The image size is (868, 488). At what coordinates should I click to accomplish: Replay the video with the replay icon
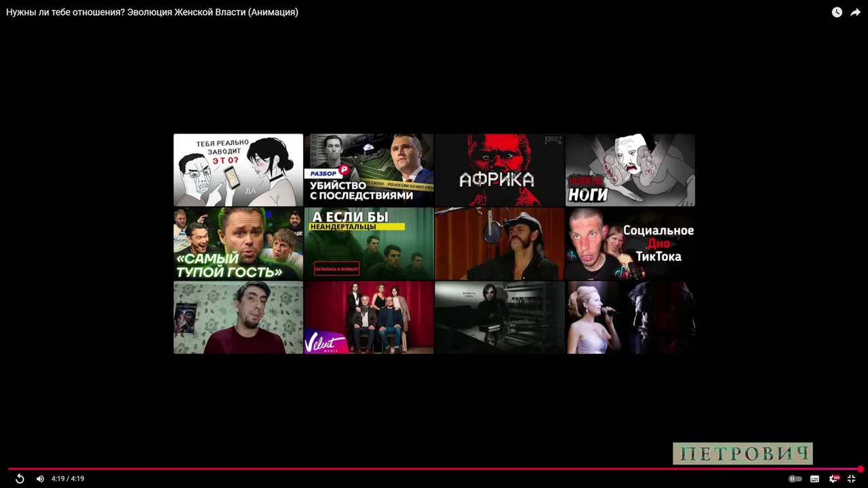tap(20, 479)
